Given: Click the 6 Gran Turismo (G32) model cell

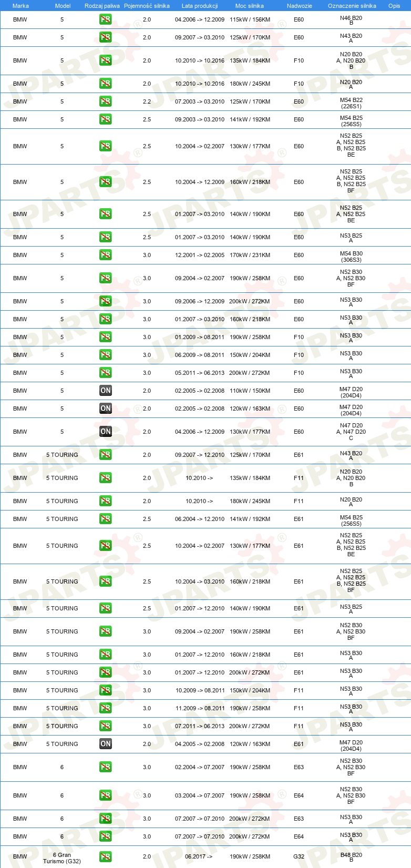Looking at the screenshot, I should (62, 858).
